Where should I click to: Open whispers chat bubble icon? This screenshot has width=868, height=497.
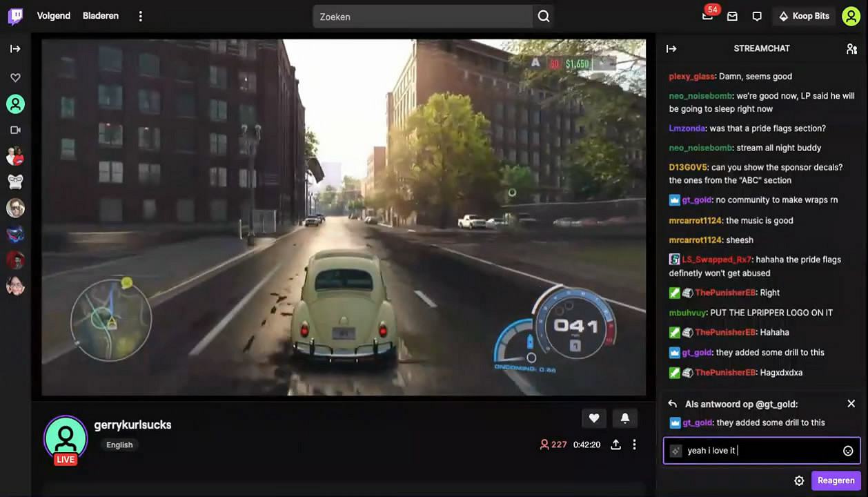(x=757, y=17)
